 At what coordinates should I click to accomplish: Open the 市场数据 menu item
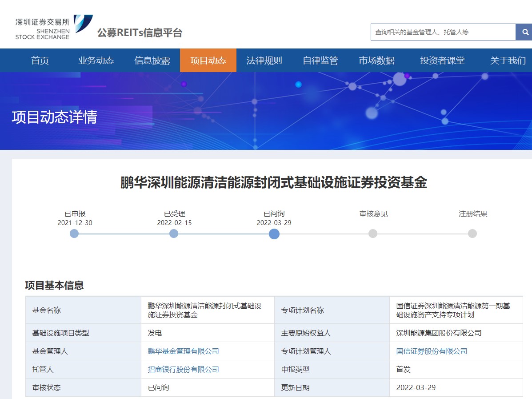(376, 60)
